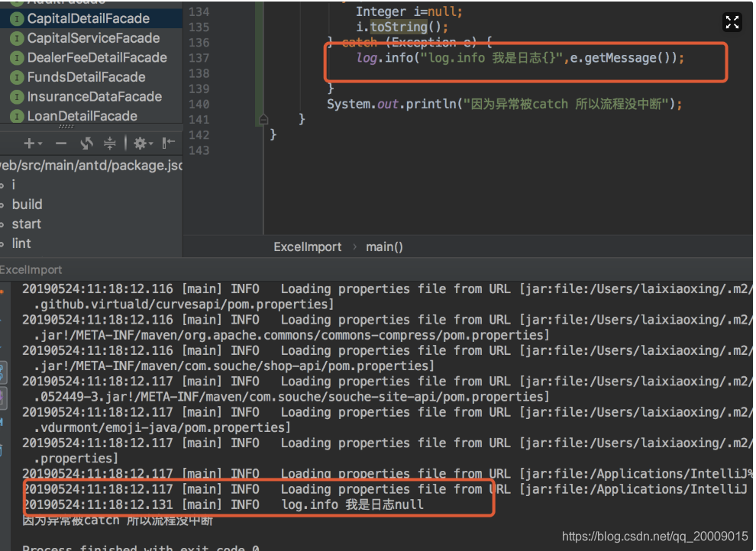Screen dimensions: 756x551
Task: Click console line '.vdurmont/emoji-java/pom.properties]'
Action: coord(162,427)
